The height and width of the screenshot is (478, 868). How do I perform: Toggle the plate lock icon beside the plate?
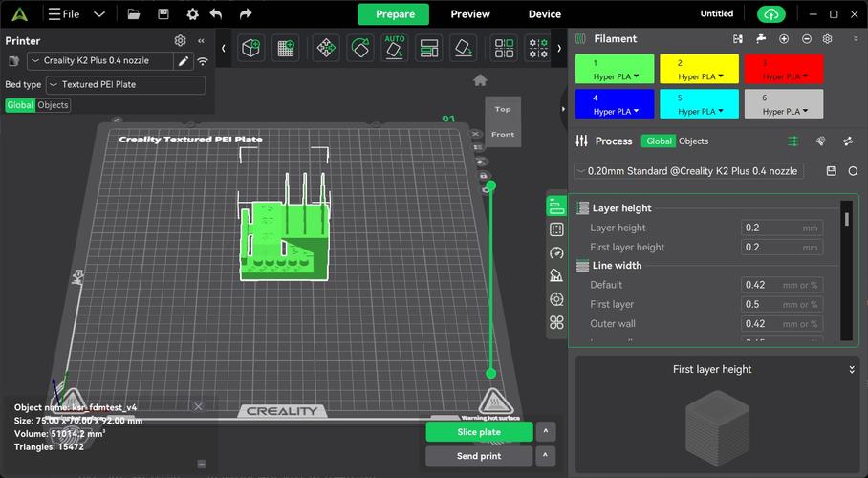coord(484,175)
